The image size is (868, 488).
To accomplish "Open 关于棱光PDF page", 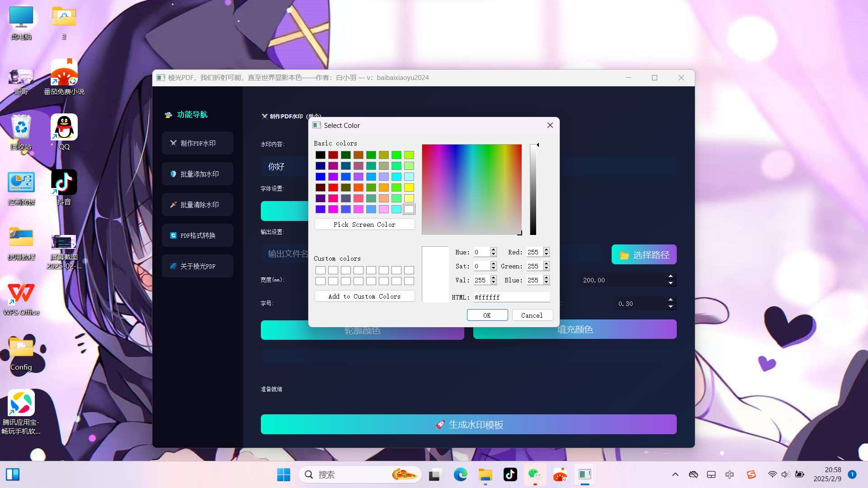I will point(198,266).
